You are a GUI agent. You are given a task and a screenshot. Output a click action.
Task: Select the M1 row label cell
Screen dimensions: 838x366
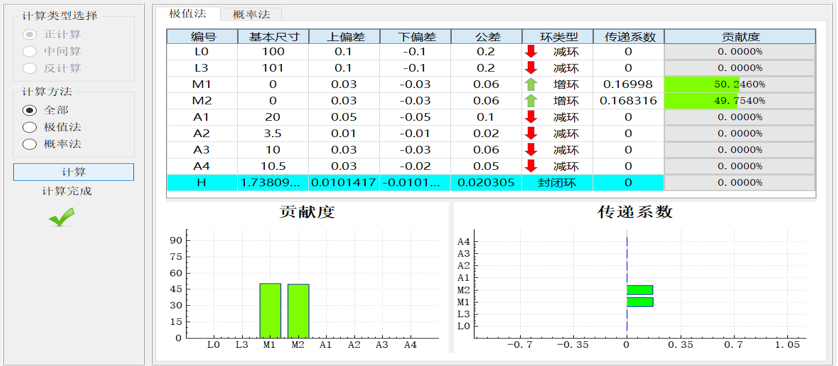pyautogui.click(x=203, y=84)
